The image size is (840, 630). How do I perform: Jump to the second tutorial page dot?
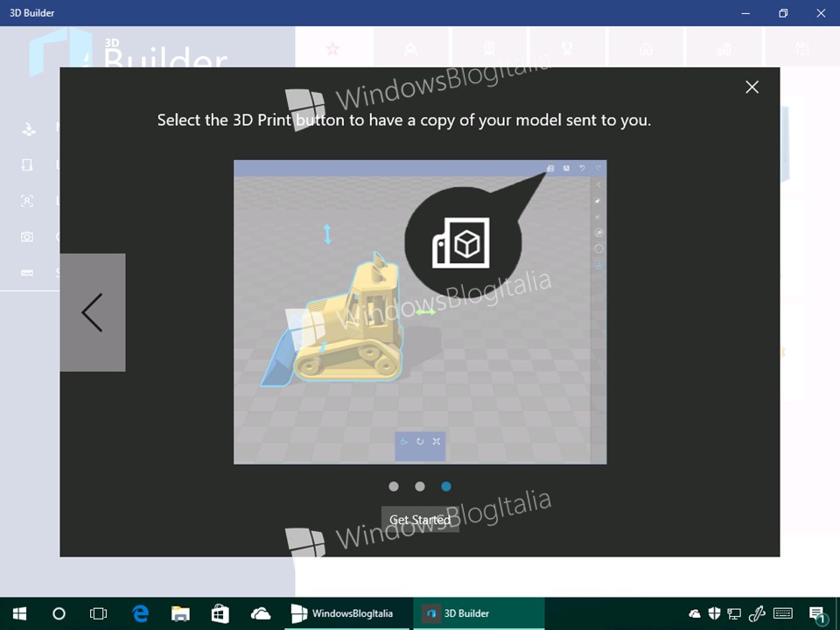click(x=420, y=486)
